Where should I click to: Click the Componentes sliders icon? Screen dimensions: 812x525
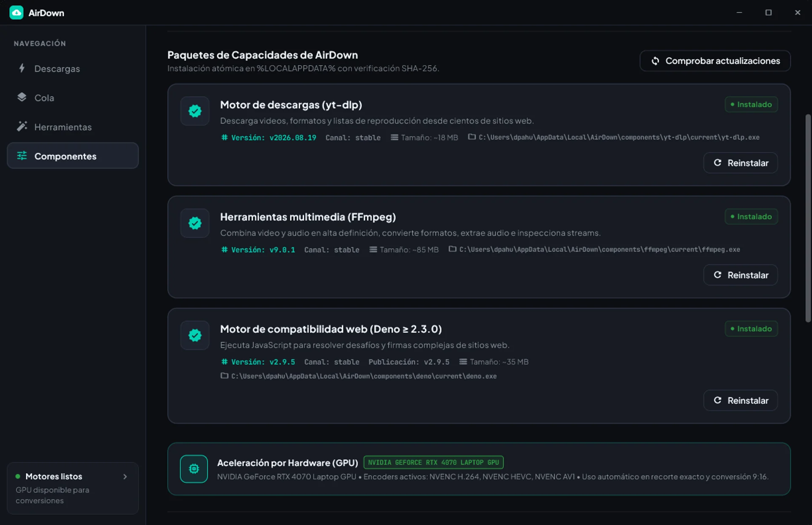click(x=22, y=156)
